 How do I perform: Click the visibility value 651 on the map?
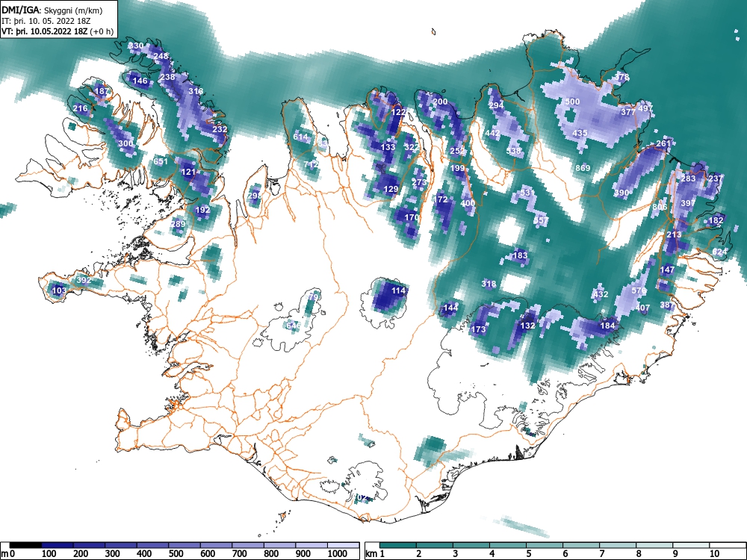click(161, 161)
